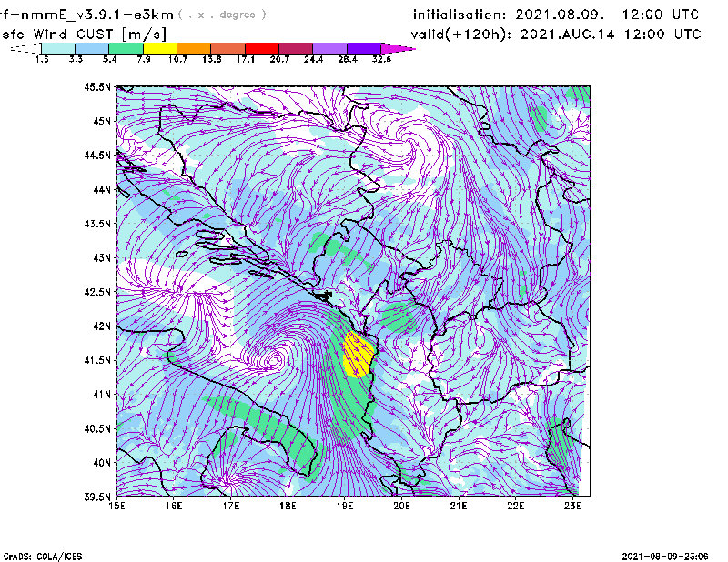Viewport: 728px width, 562px height.
Task: Click the light purple legend swatch
Action: 330,48
